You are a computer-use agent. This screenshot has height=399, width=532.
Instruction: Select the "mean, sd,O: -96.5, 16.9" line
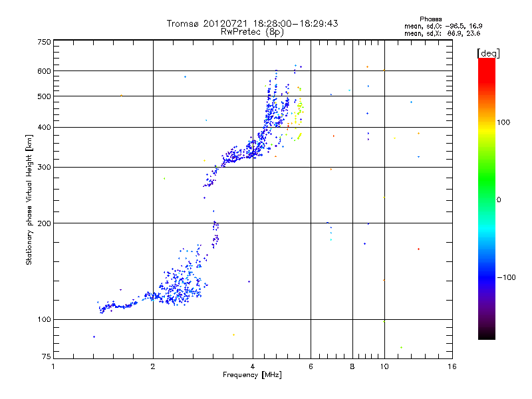[443, 26]
